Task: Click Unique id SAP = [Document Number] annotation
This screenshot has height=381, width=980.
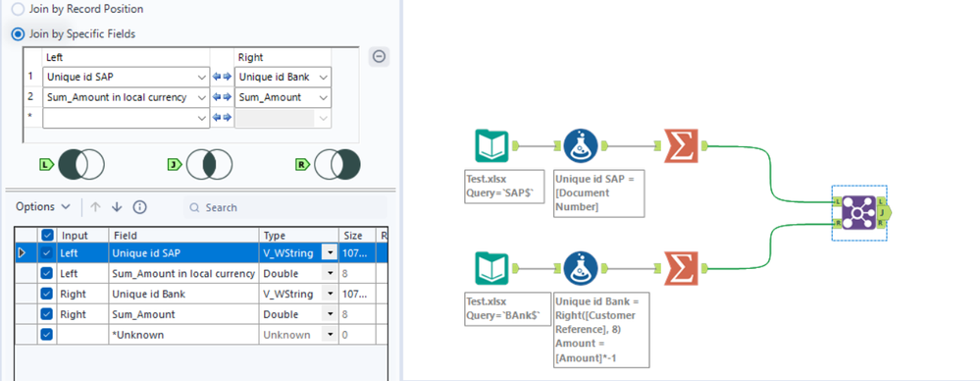Action: point(598,192)
